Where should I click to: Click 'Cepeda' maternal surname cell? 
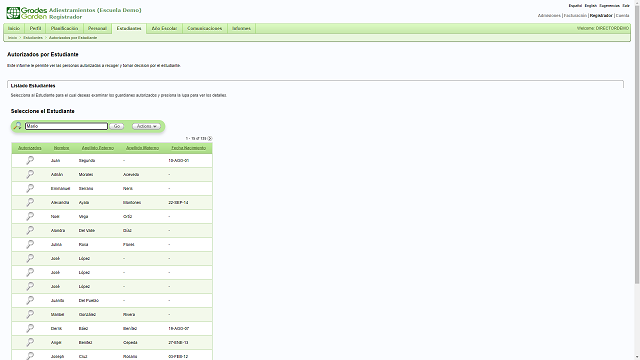click(x=130, y=342)
